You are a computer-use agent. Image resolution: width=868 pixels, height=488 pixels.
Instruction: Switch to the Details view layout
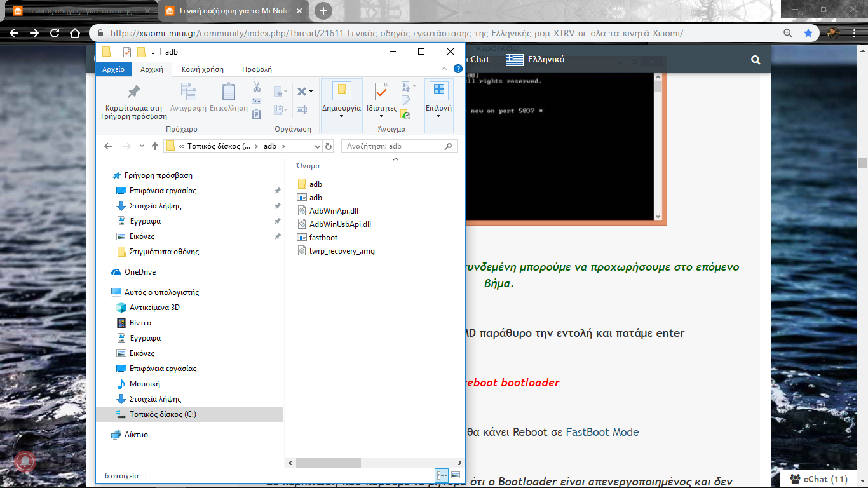coord(442,475)
